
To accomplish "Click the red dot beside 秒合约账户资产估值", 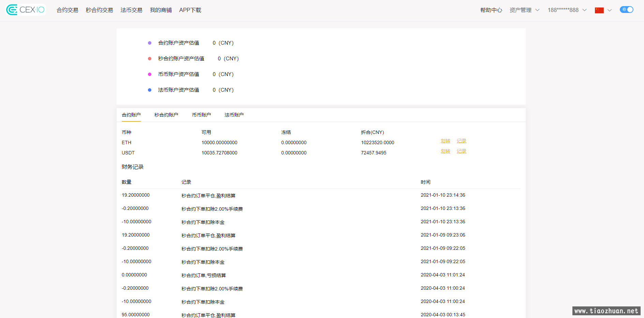I will 150,59.
